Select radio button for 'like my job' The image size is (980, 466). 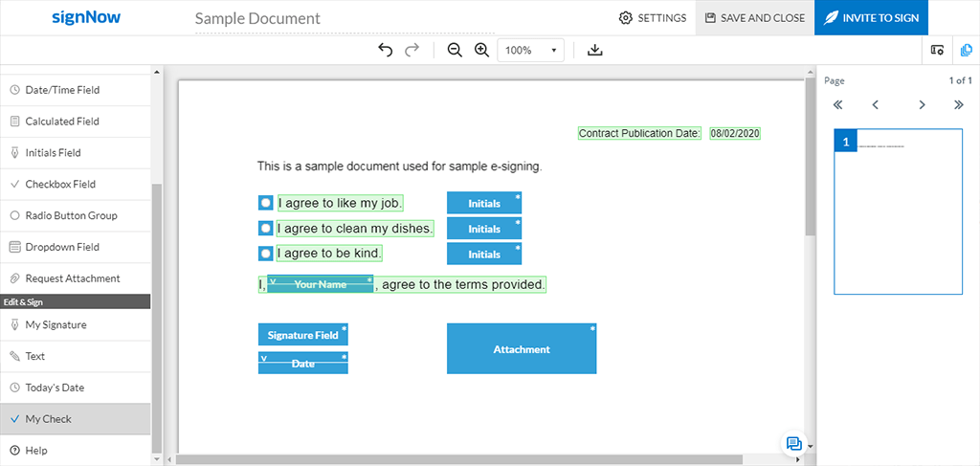[266, 203]
